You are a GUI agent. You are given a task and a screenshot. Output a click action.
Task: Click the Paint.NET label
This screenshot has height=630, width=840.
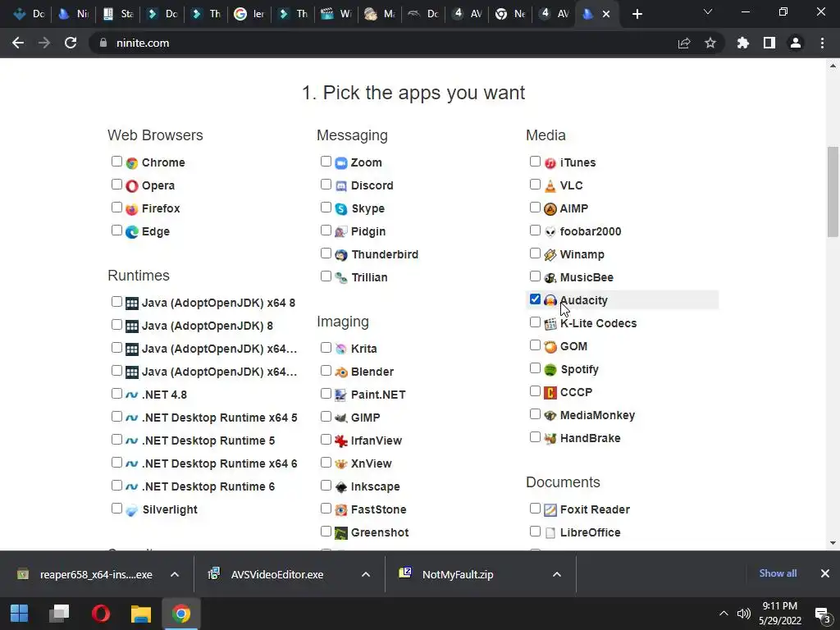pyautogui.click(x=378, y=395)
